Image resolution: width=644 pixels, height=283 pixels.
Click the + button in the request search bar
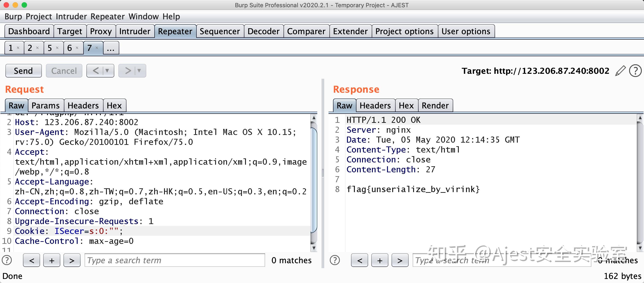(x=52, y=260)
